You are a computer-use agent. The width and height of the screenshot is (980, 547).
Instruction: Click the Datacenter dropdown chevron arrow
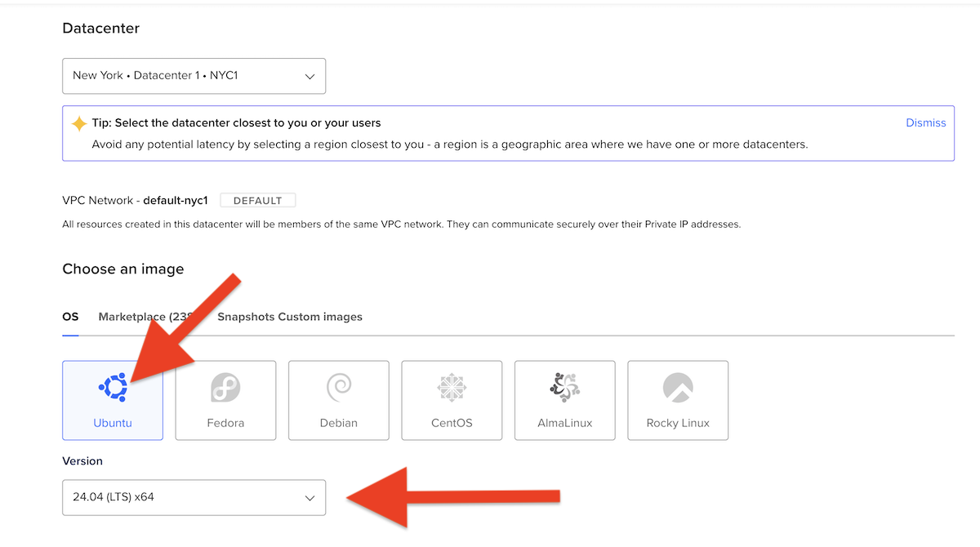pos(310,76)
